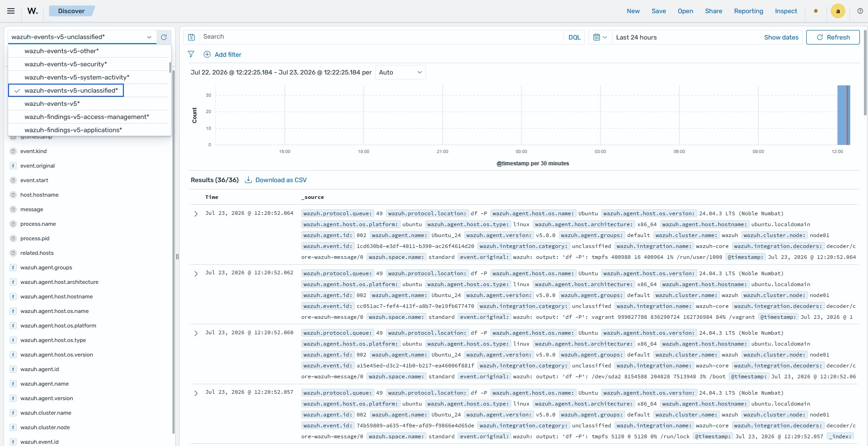Image resolution: width=868 pixels, height=446 pixels.
Task: Click the type icon for wazuh.cluster.node field
Action: tap(13, 427)
